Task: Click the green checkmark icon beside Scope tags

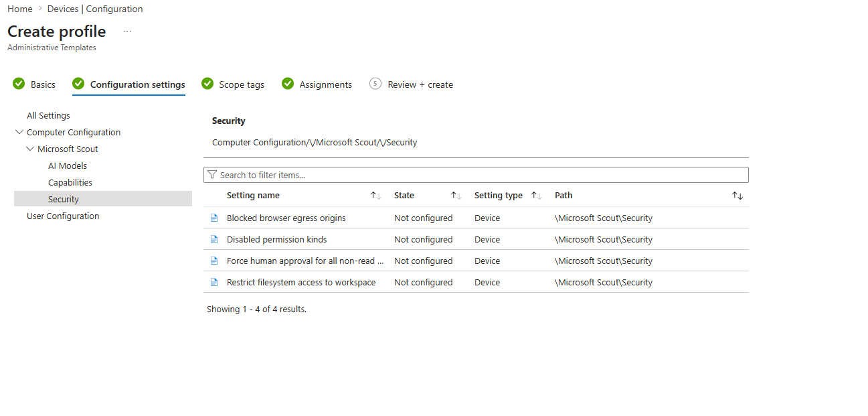Action: point(207,84)
